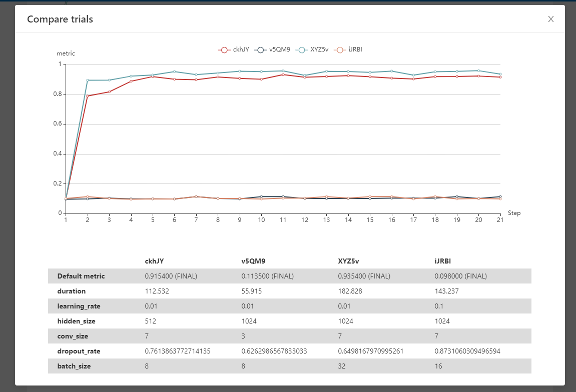Click the teal XYZ5v legend marker icon

click(302, 49)
